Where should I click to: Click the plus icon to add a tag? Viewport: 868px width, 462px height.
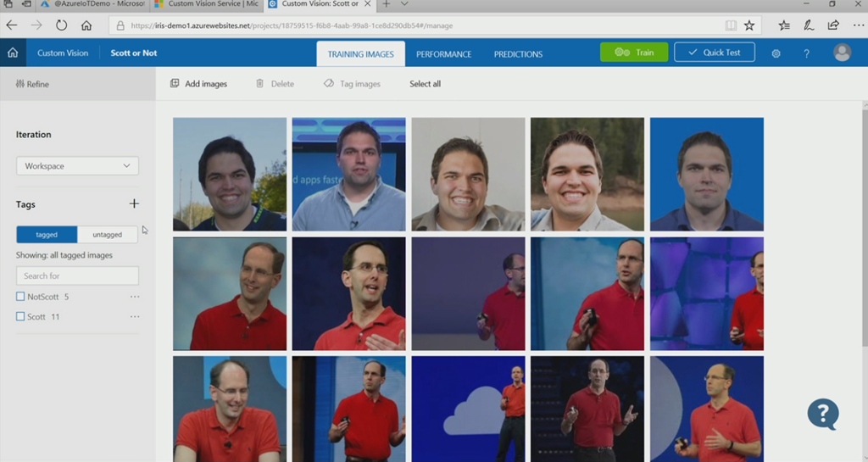pos(134,204)
